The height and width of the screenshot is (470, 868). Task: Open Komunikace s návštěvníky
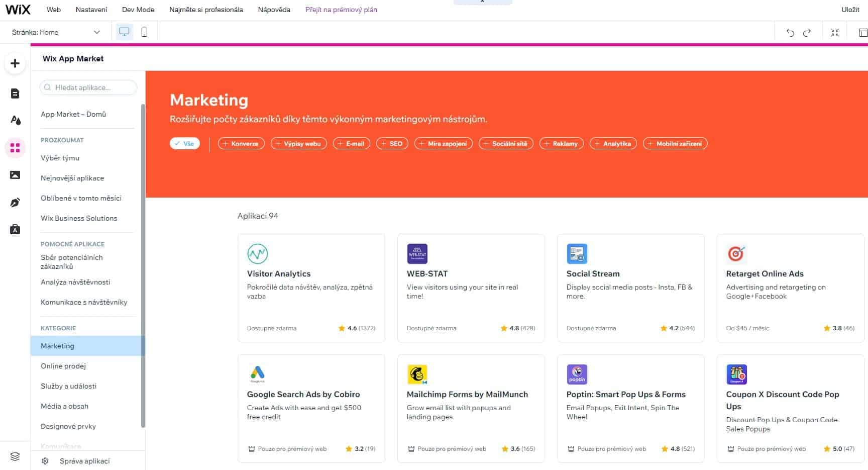click(84, 302)
